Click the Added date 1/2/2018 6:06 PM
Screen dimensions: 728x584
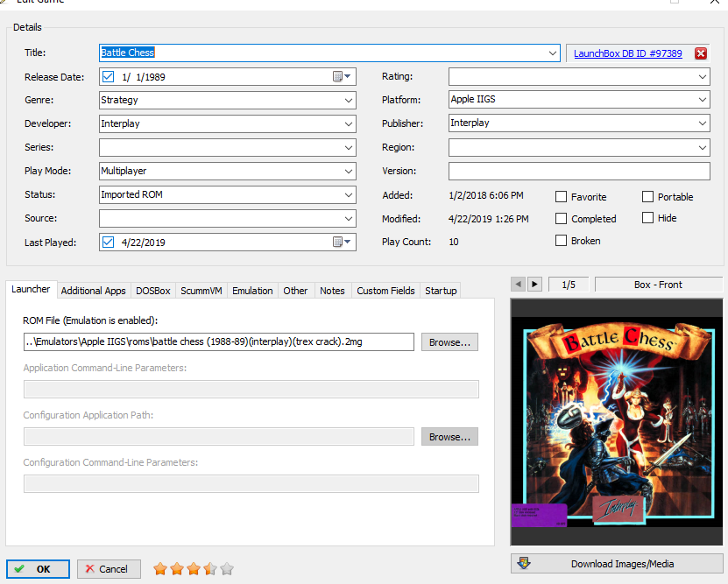tap(486, 195)
